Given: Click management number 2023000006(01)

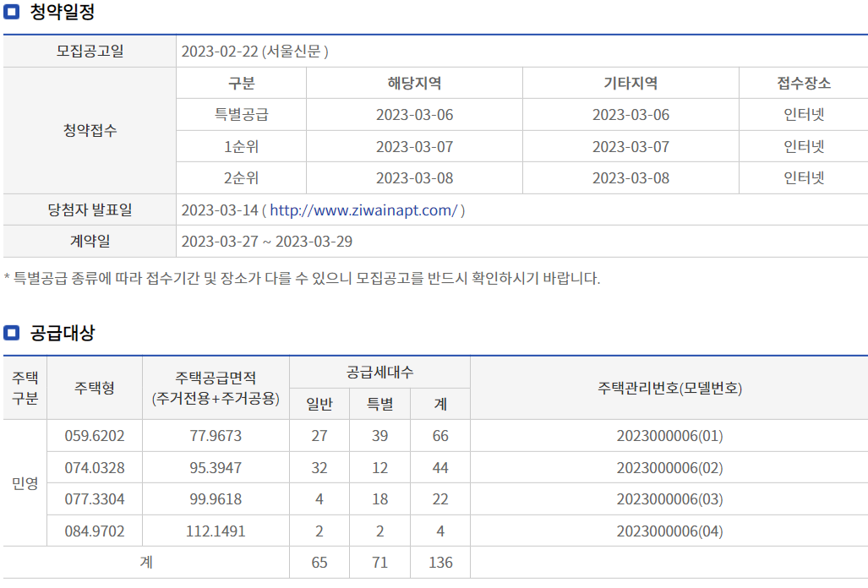Looking at the screenshot, I should pos(669,436).
